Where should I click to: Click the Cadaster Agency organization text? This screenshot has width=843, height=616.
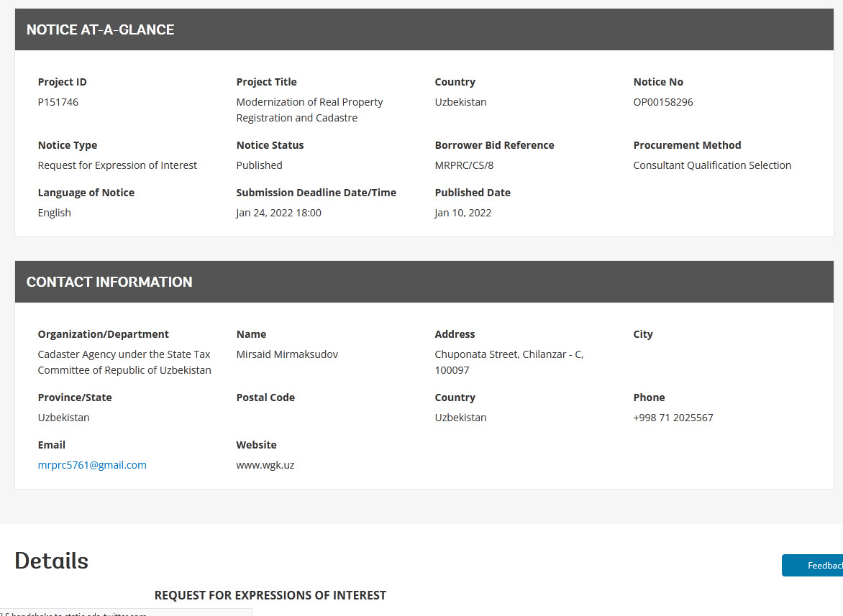(x=124, y=354)
